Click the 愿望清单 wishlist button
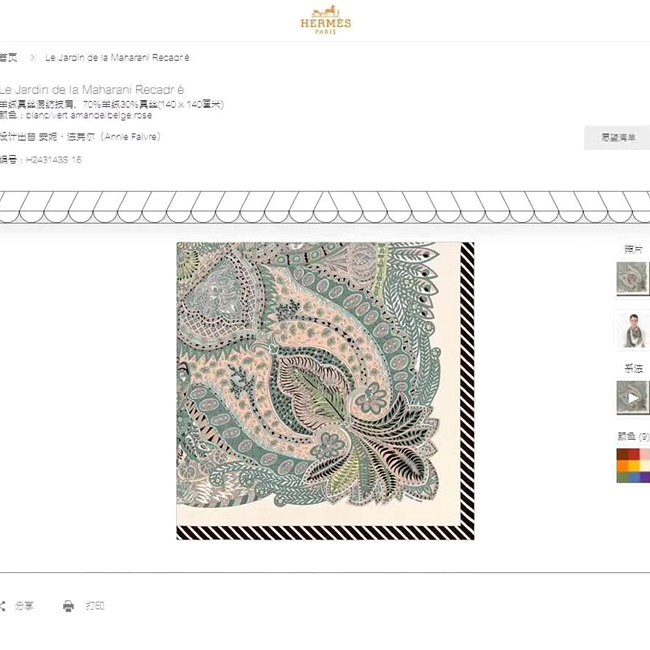This screenshot has width=650, height=650. [x=617, y=138]
